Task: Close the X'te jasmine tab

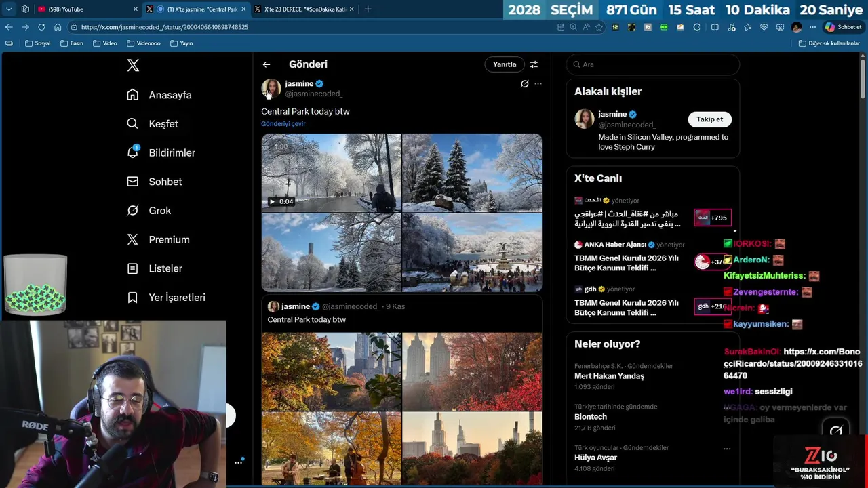Action: coord(243,9)
